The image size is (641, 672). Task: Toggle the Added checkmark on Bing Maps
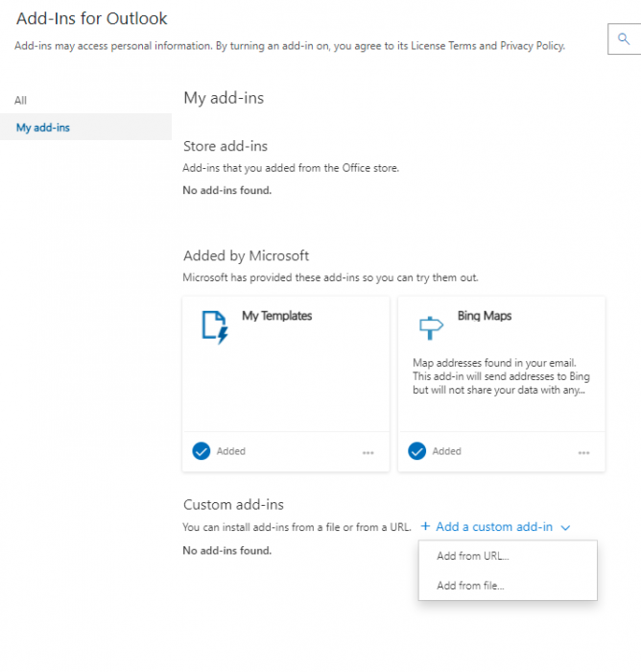click(x=416, y=451)
